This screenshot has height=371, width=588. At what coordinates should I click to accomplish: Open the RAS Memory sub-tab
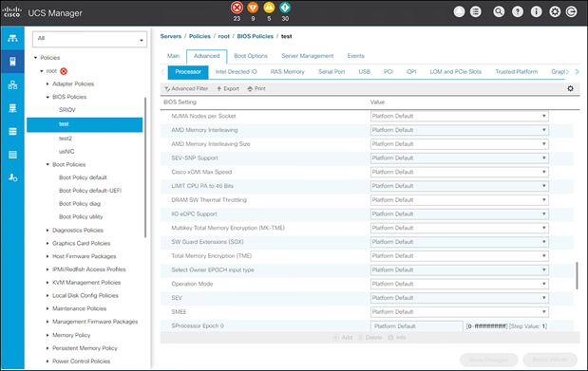click(288, 71)
